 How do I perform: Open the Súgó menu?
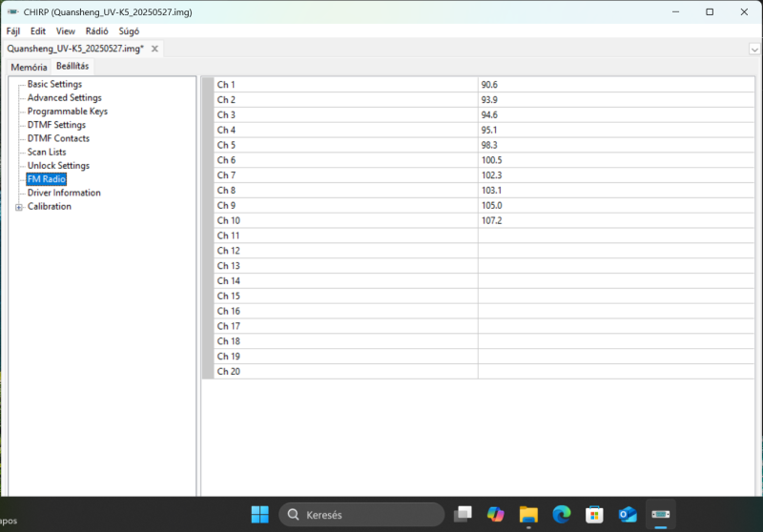click(129, 31)
